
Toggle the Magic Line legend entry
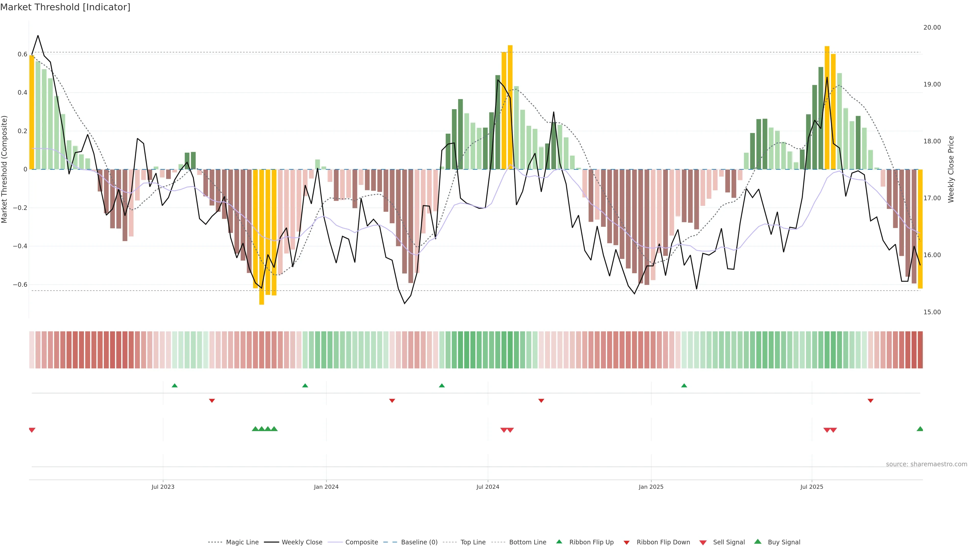point(242,542)
